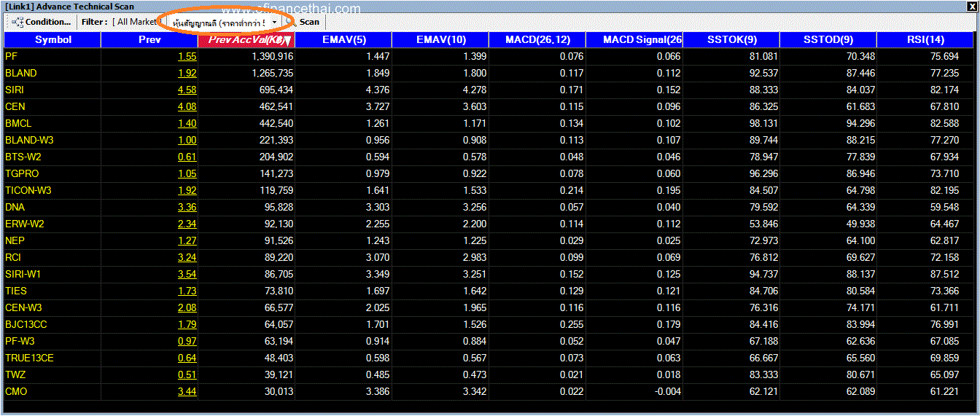
Task: Select the TIES symbol
Action: (x=16, y=291)
